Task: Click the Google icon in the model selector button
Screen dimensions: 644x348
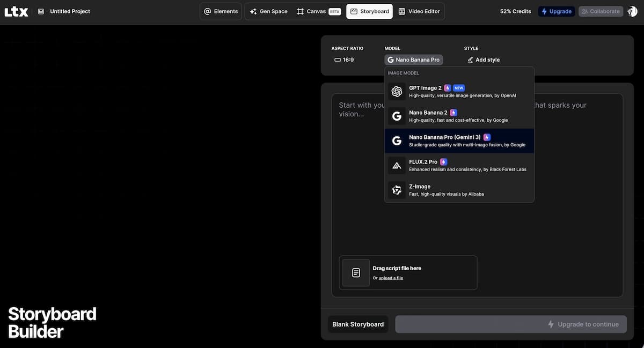Action: [391, 60]
